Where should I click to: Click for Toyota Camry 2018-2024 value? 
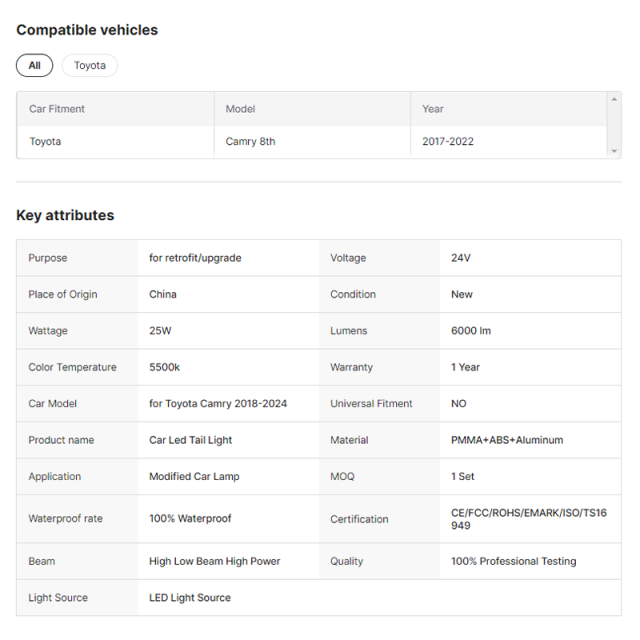[x=218, y=404]
